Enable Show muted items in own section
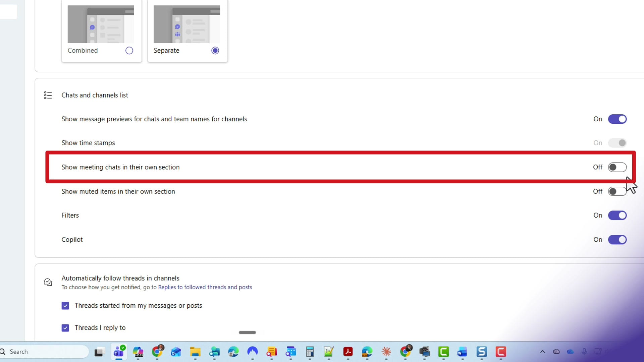This screenshot has width=644, height=362. pos(617,191)
